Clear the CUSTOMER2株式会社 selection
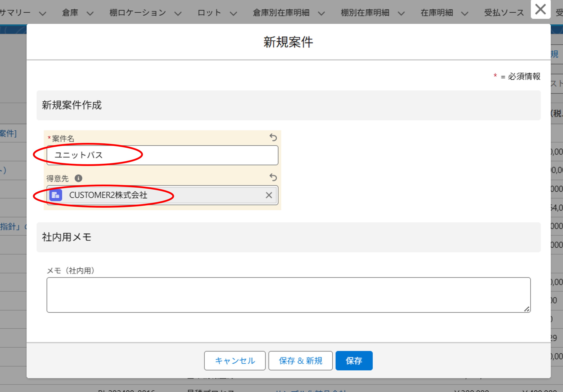 point(269,195)
